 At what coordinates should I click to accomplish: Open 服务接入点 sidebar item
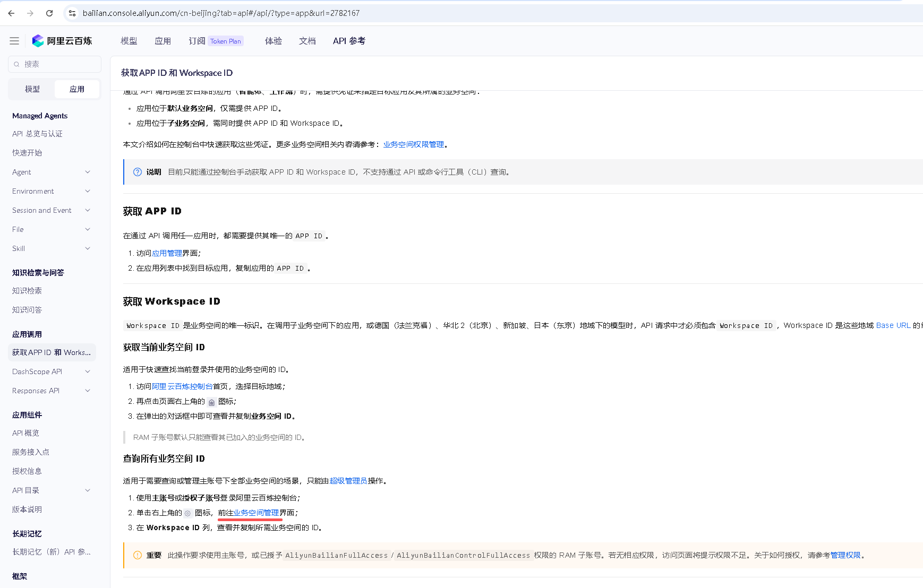(31, 452)
